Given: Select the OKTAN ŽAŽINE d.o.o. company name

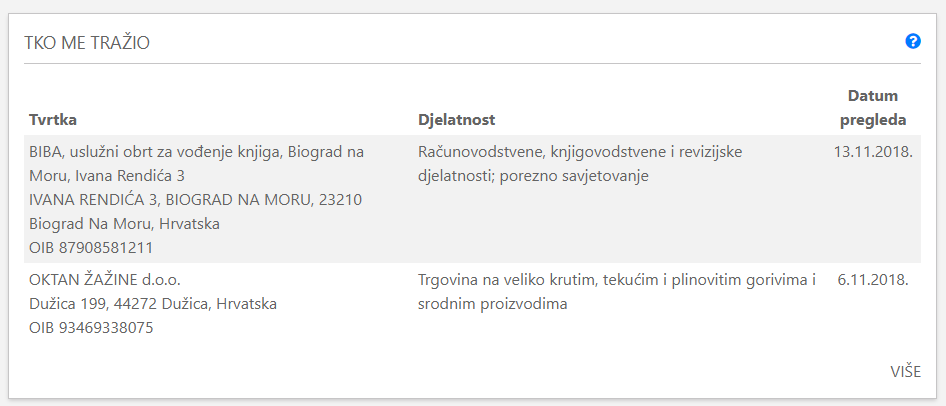Looking at the screenshot, I should coord(105,280).
